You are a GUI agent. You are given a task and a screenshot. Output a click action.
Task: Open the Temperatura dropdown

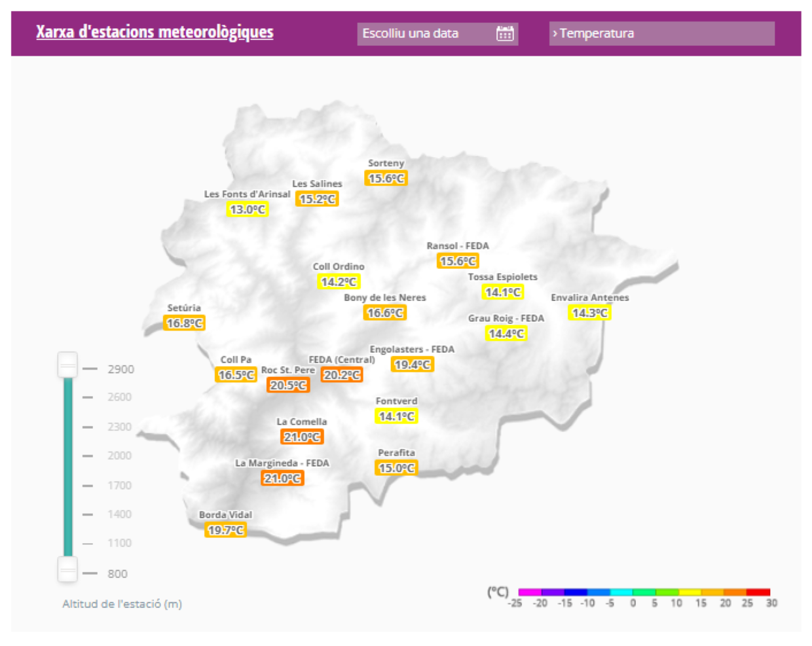663,33
